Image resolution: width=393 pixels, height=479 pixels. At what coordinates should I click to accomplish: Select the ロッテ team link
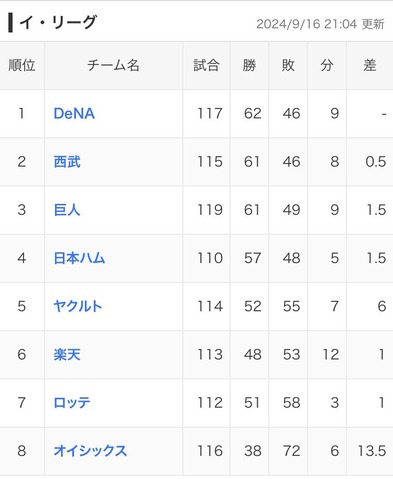click(72, 403)
